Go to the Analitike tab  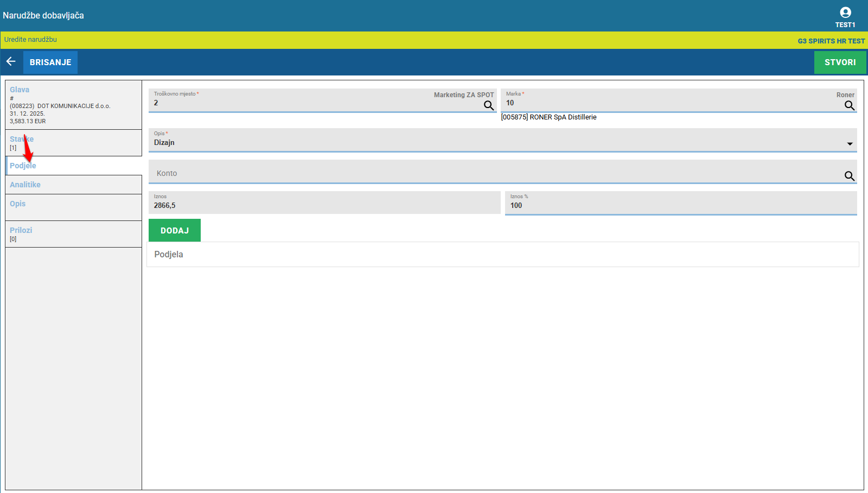(x=25, y=185)
